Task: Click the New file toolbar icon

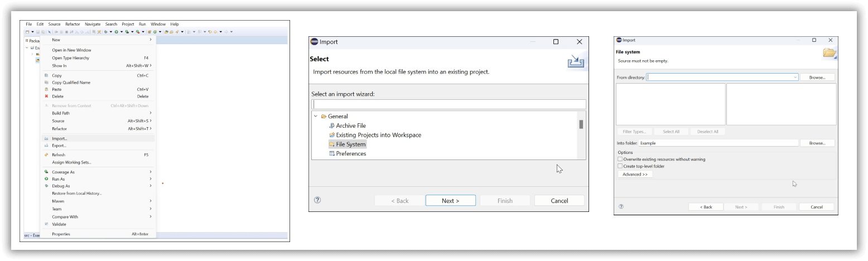Action: coord(27,32)
